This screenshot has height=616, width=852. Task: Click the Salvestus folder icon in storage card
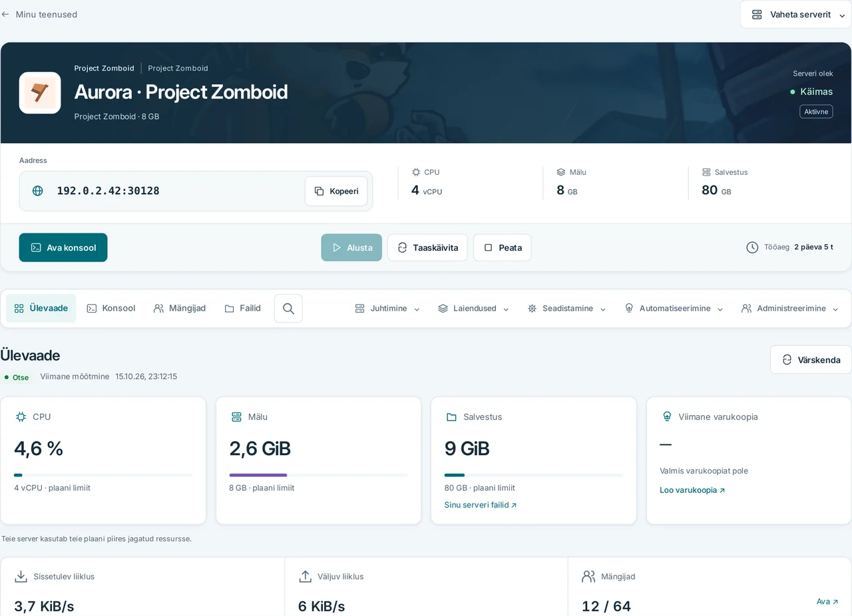click(451, 417)
